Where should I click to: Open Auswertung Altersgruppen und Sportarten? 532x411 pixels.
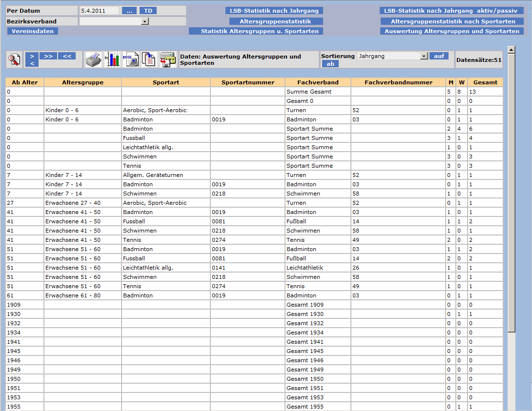(452, 31)
